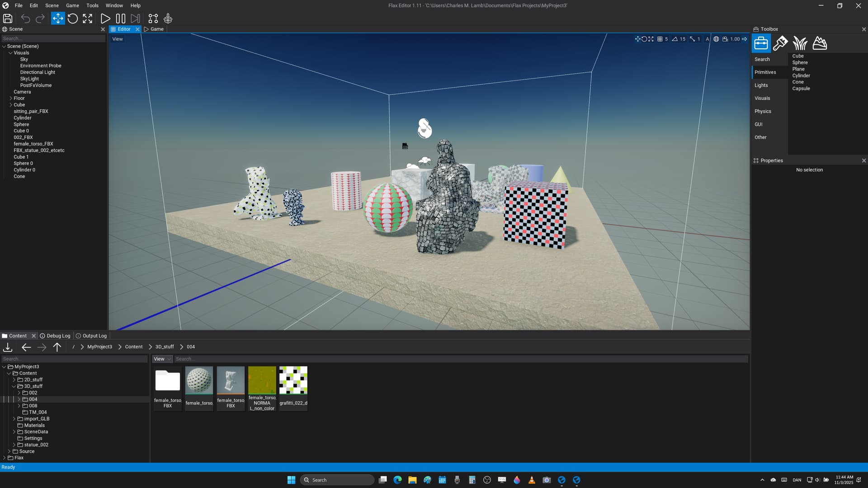Expand the Floor node in scene tree
The width and height of the screenshot is (868, 488).
pyautogui.click(x=11, y=98)
